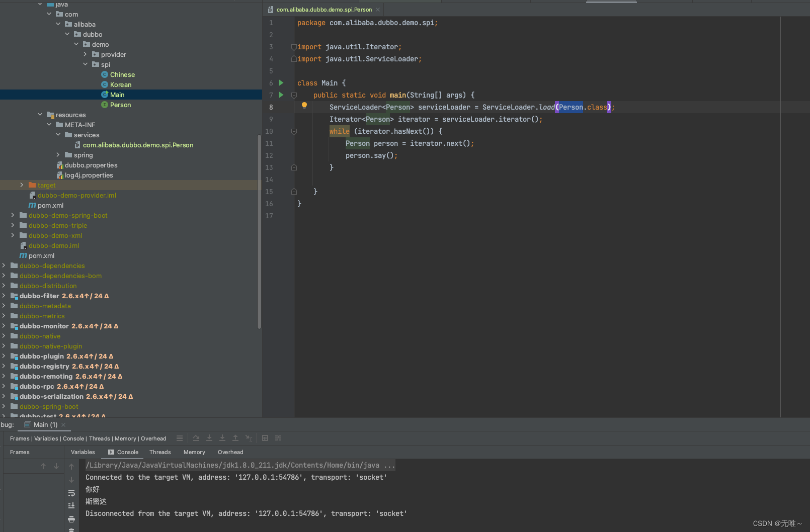This screenshot has width=810, height=532.
Task: Select next frame with down arrow in Frames
Action: [x=56, y=467]
